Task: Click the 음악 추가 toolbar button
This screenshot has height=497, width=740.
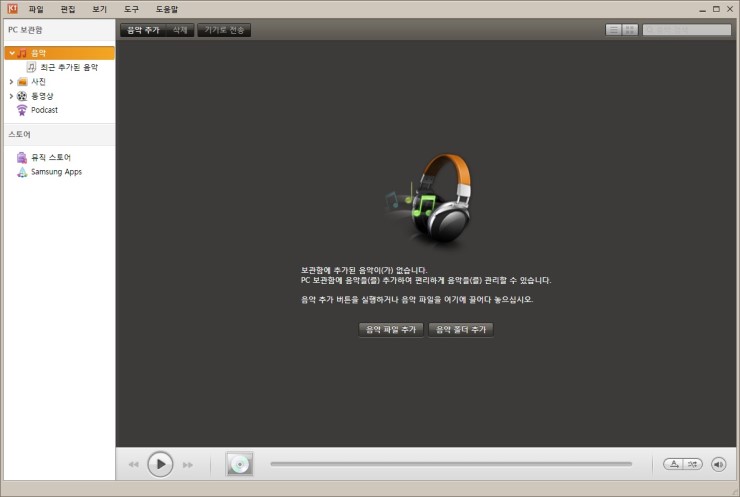Action: point(143,30)
